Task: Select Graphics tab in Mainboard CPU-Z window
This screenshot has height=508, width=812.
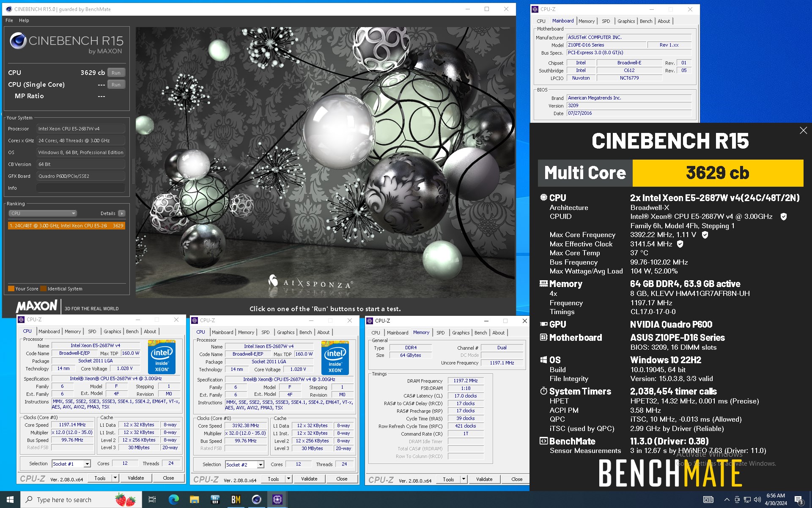Action: coord(626,21)
